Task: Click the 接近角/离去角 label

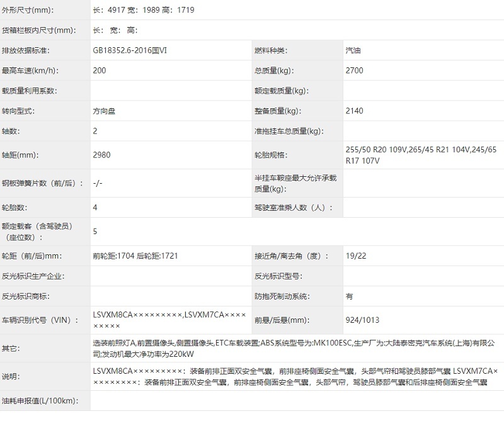Action: click(292, 256)
